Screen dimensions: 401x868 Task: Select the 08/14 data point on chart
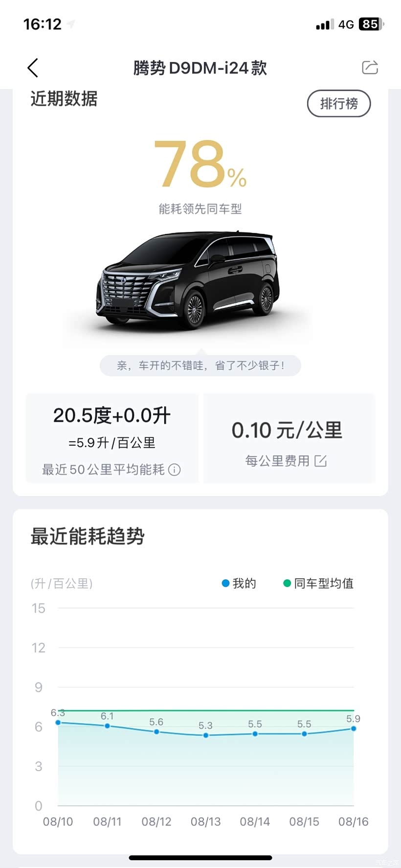[255, 733]
